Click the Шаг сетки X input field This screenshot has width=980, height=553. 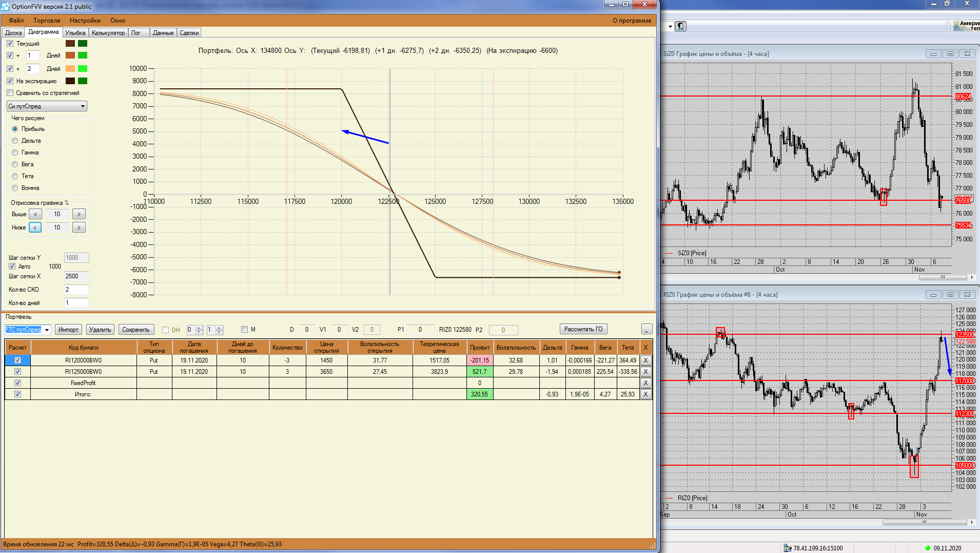[x=76, y=276]
